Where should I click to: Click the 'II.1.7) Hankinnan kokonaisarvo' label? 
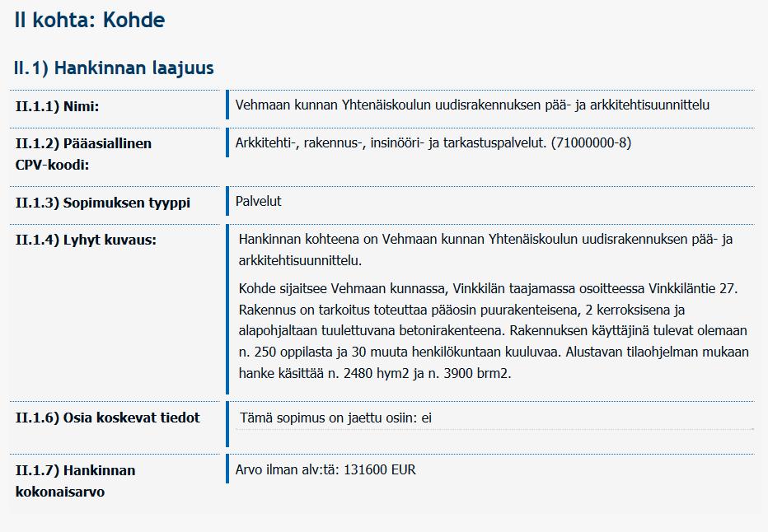click(x=76, y=481)
